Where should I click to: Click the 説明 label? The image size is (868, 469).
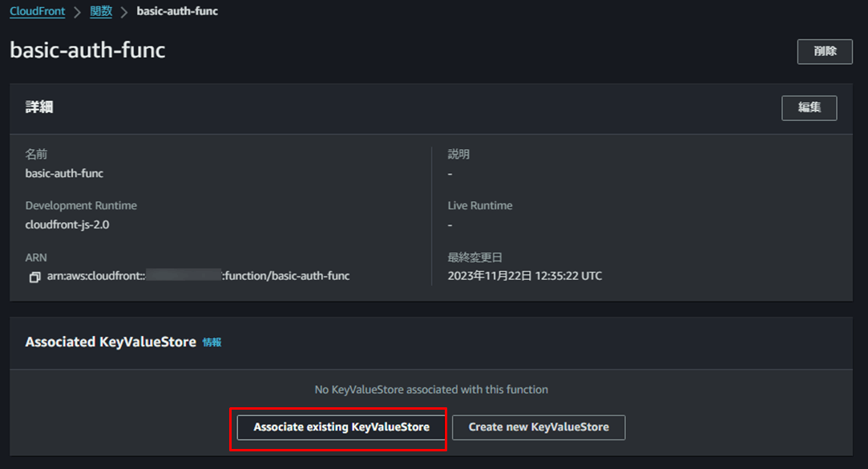point(458,155)
